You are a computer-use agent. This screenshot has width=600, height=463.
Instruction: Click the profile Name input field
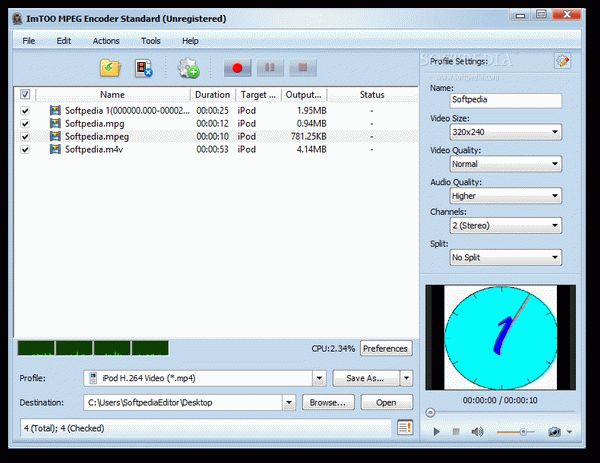pos(505,100)
